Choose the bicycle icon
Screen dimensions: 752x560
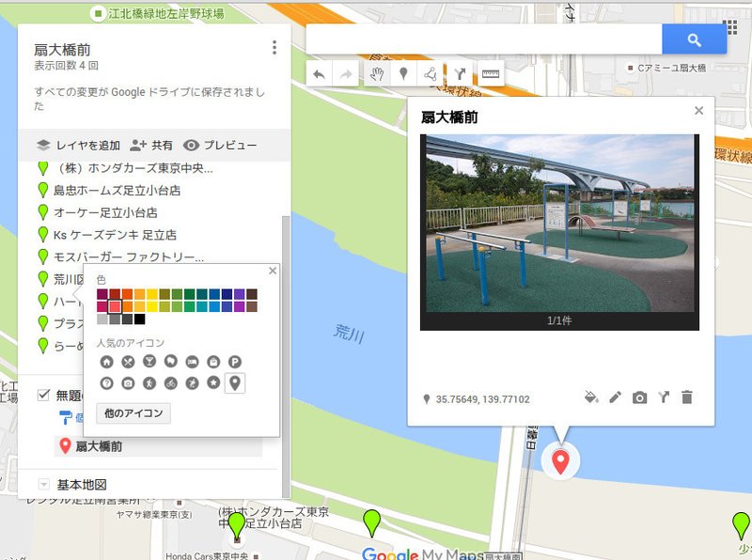(171, 383)
